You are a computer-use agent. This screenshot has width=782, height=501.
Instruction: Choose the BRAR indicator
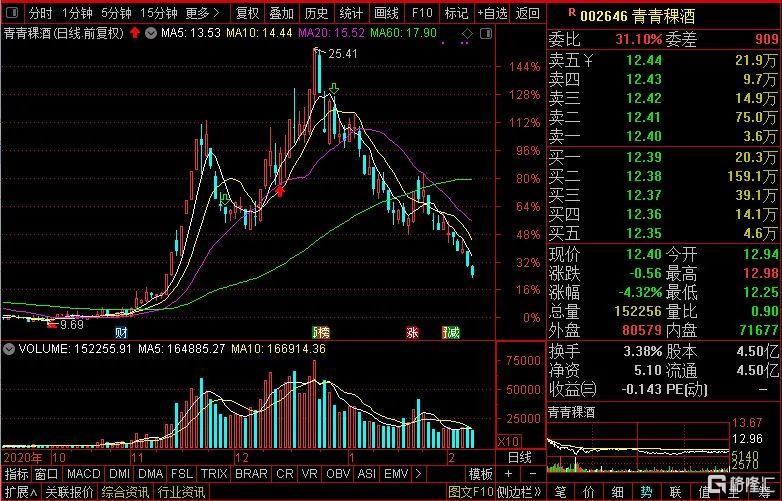pos(251,474)
